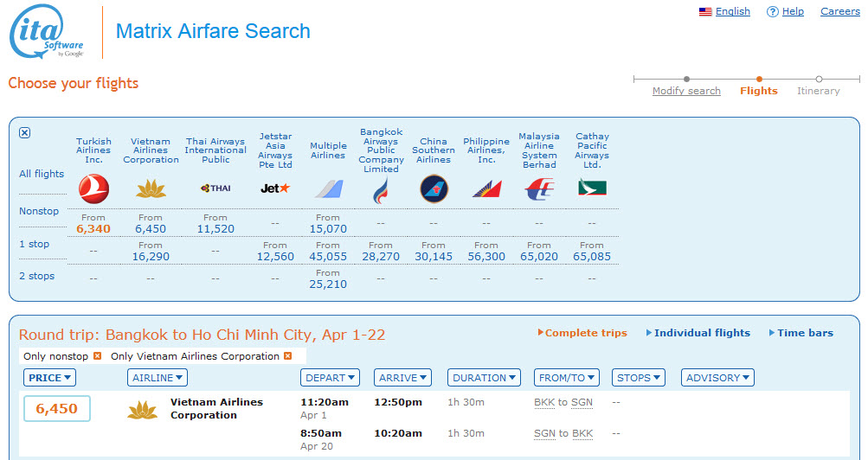Open the English language link
868x460 pixels.
[732, 11]
